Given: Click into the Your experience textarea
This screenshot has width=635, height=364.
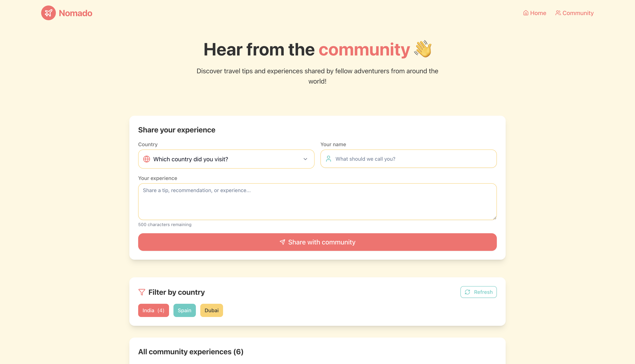Looking at the screenshot, I should pyautogui.click(x=317, y=201).
